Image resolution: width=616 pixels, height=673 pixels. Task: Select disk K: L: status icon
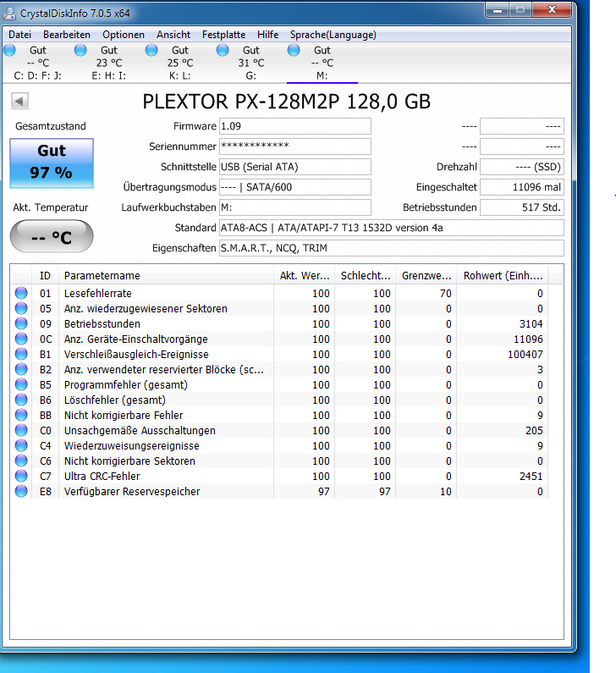coord(151,50)
